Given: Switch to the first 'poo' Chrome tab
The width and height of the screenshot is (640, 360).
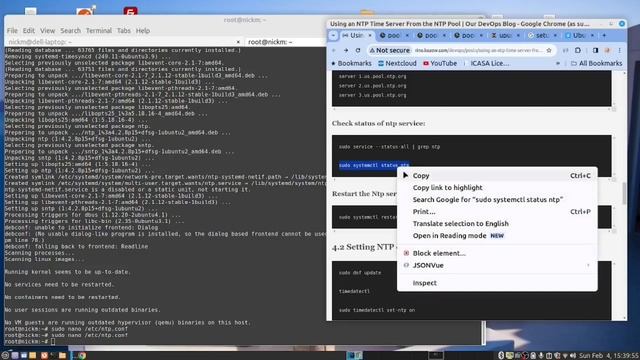Looking at the screenshot, I should coord(394,36).
